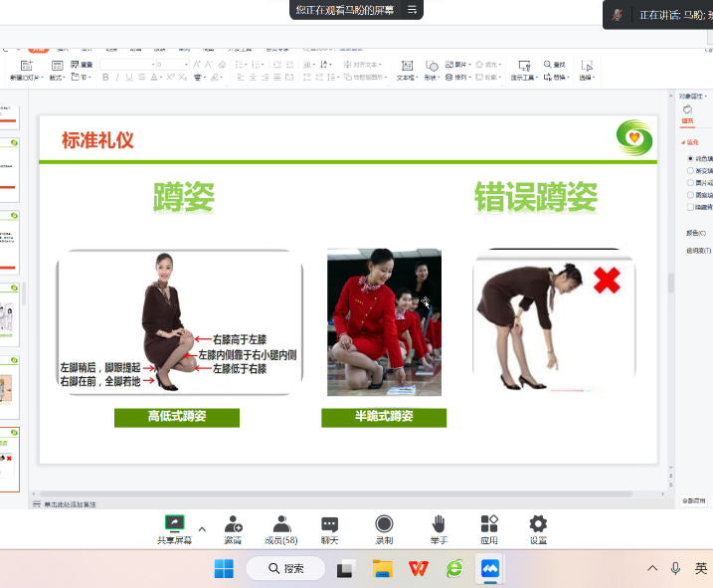Collapse the 填充 section in properties panel
The width and height of the screenshot is (713, 588).
click(683, 142)
